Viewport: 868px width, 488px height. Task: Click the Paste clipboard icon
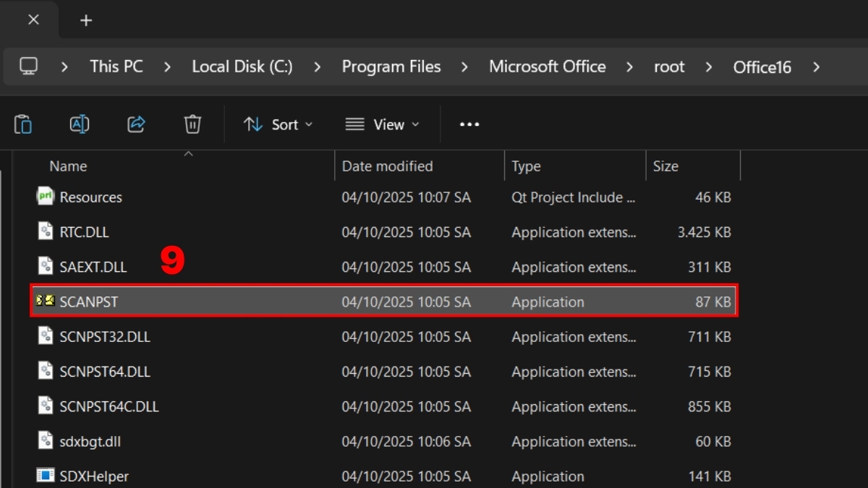click(23, 124)
